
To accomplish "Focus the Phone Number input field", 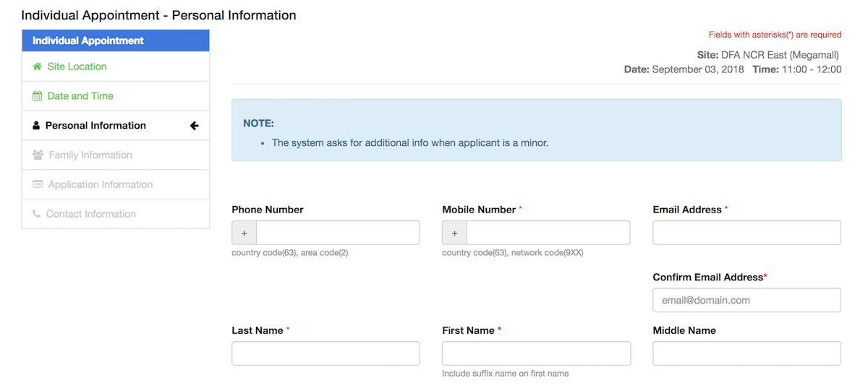I will (338, 233).
